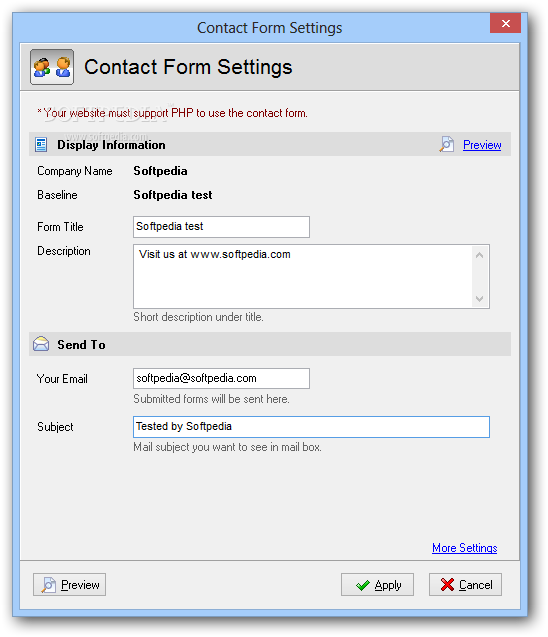Image resolution: width=548 pixels, height=637 pixels.
Task: Click the contact form people icon in header
Action: tap(52, 67)
